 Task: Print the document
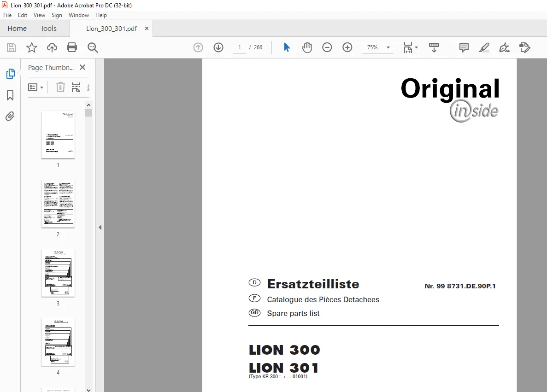[72, 47]
